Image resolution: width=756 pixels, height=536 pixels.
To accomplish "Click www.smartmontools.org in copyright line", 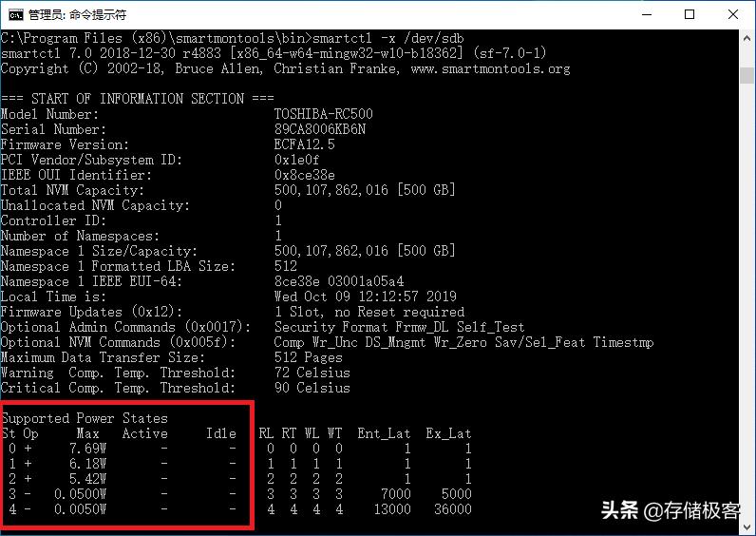I will (x=490, y=68).
